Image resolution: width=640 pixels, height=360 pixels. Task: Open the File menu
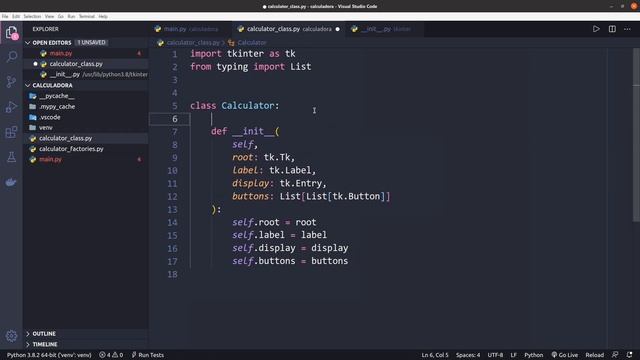5,16
